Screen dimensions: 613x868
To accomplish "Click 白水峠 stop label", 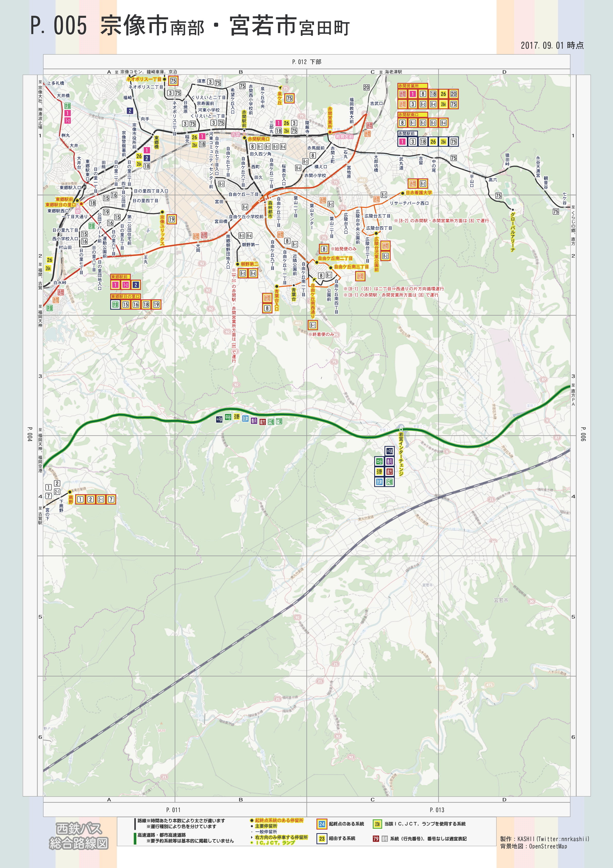I will click(60, 282).
